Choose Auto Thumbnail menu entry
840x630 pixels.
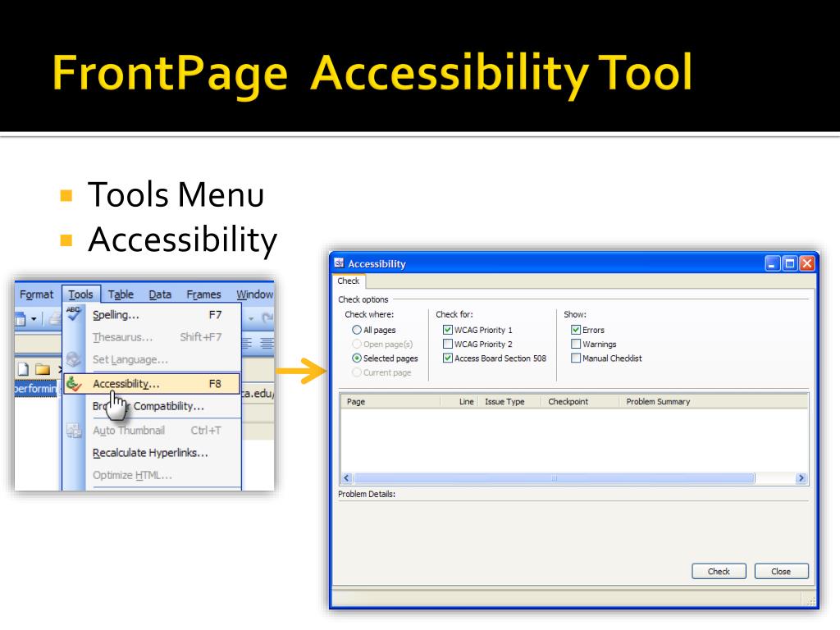tap(152, 430)
